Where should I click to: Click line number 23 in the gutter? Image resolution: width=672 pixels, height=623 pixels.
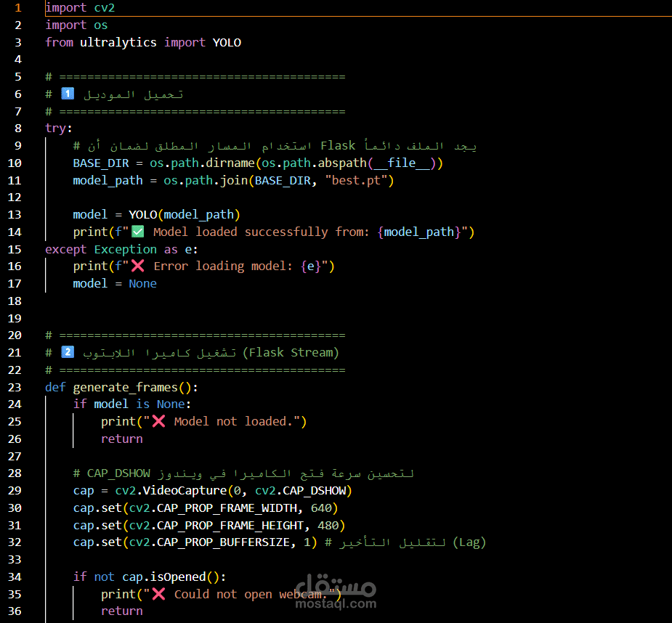pyautogui.click(x=15, y=387)
